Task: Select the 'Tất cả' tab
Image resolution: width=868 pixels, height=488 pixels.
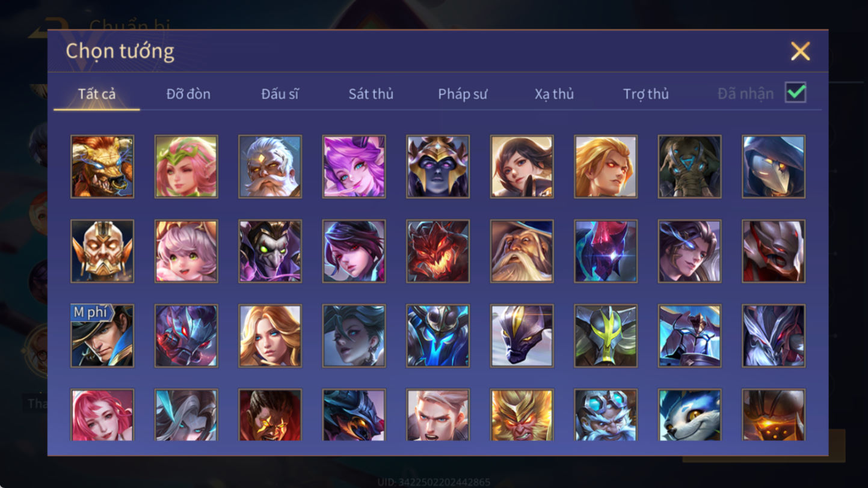Action: tap(97, 94)
